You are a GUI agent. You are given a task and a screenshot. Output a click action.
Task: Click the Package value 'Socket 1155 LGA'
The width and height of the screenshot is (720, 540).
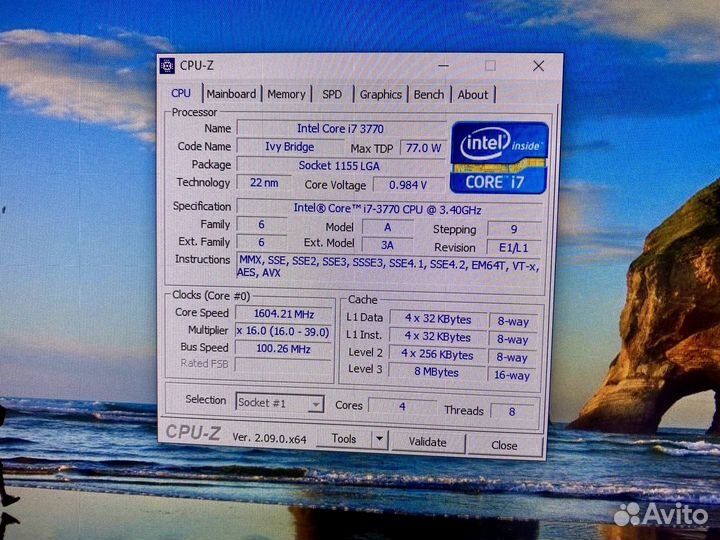pyautogui.click(x=339, y=165)
